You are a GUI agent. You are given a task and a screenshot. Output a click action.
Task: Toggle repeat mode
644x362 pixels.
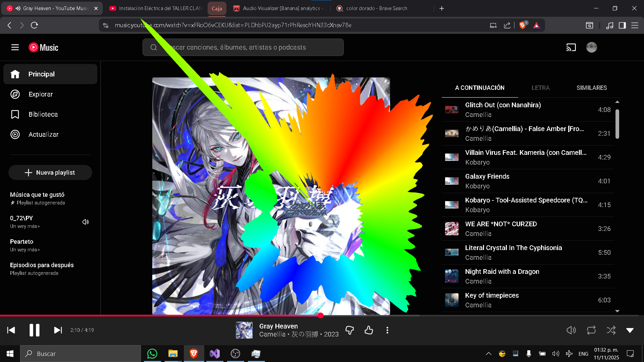click(x=591, y=330)
